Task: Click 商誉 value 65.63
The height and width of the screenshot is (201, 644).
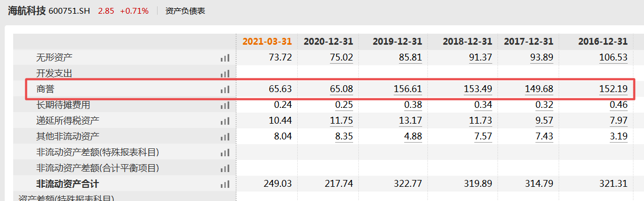Action: point(280,89)
